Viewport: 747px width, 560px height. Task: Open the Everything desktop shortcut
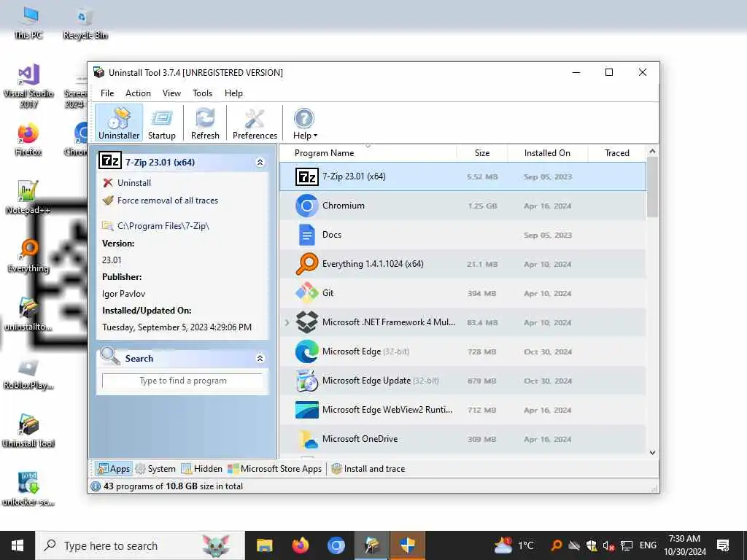point(28,256)
